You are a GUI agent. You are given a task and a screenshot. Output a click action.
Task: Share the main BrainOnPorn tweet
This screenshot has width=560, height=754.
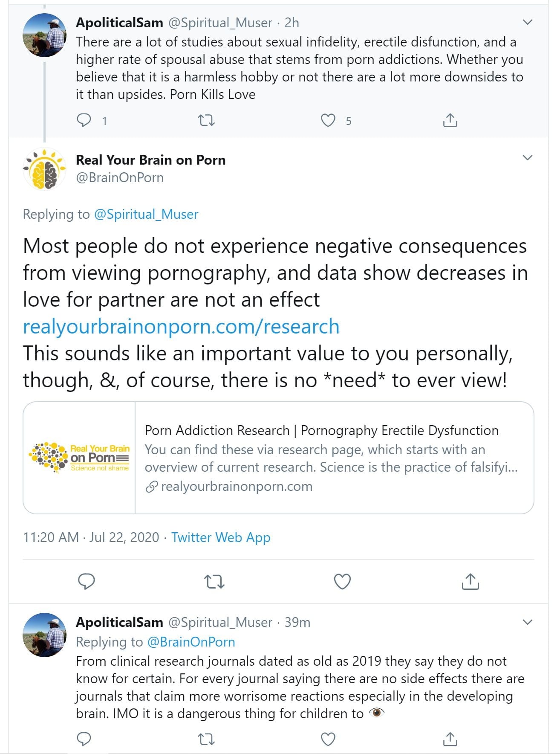(470, 581)
